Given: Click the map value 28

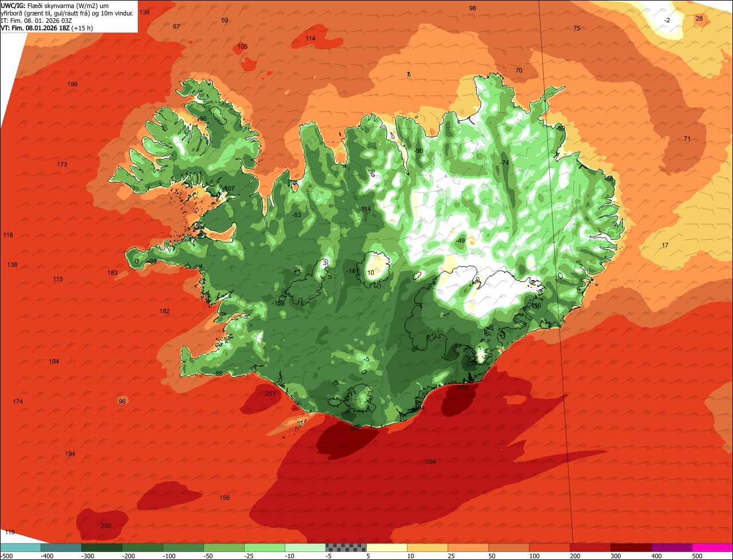Looking at the screenshot, I should 699,18.
